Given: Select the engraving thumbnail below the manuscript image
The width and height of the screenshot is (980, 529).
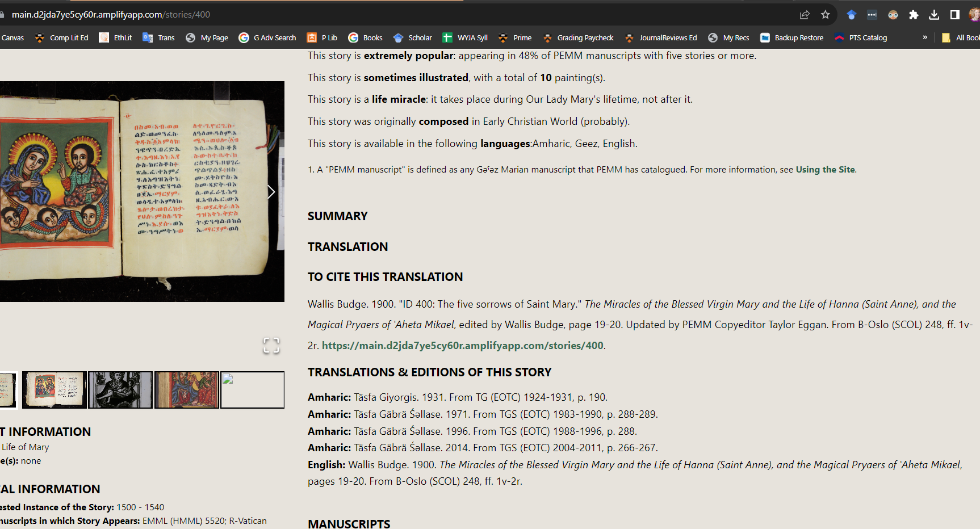Looking at the screenshot, I should click(x=120, y=390).
